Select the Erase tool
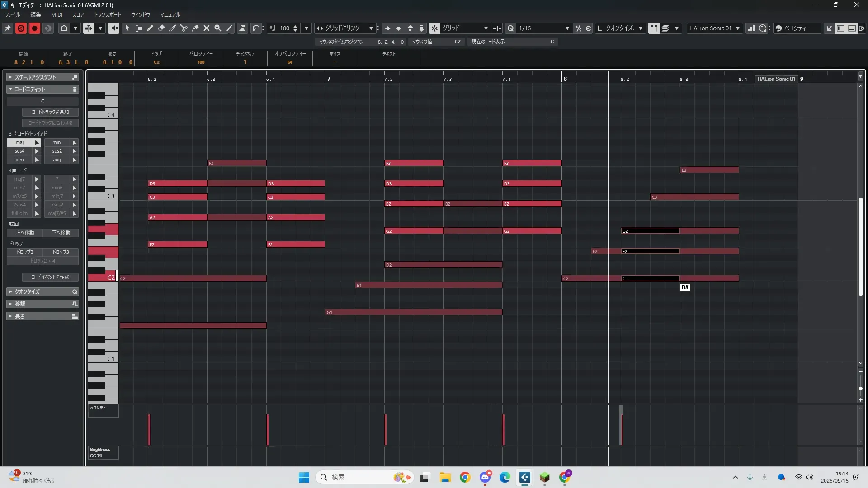Image resolution: width=868 pixels, height=488 pixels. [161, 28]
